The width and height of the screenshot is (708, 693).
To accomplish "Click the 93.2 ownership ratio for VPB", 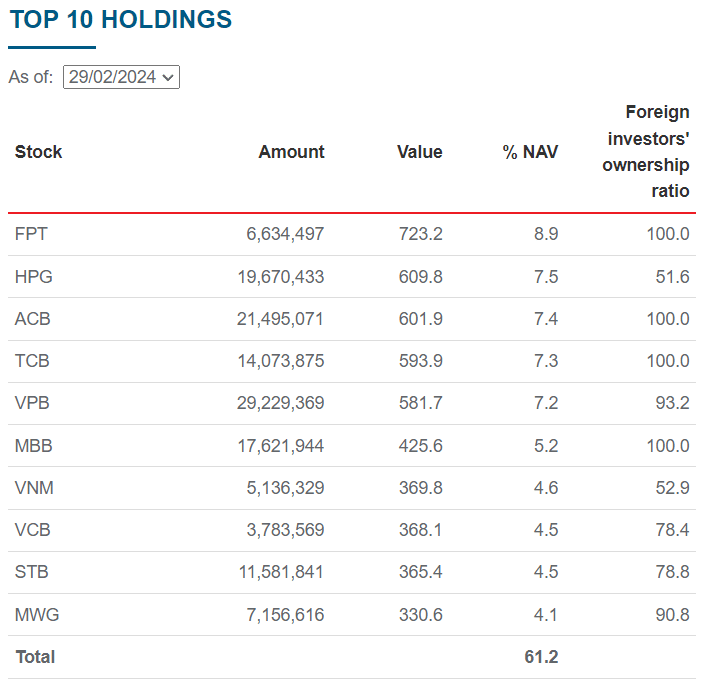I will point(672,403).
